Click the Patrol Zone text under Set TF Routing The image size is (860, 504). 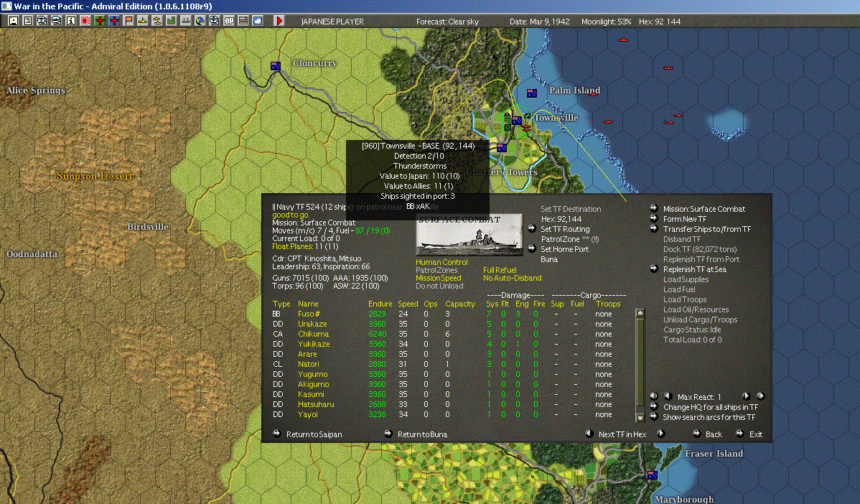pos(570,239)
